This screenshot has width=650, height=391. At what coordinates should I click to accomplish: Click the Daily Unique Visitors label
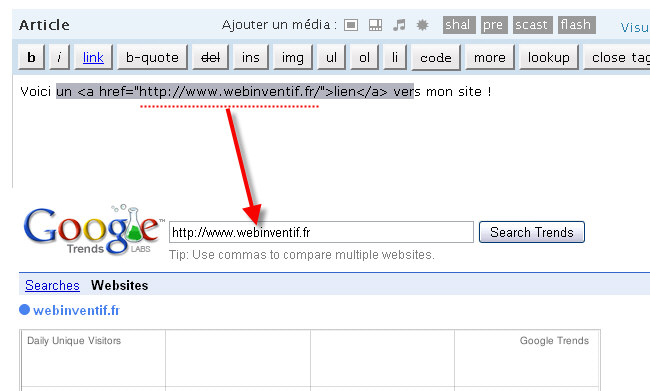[x=74, y=340]
